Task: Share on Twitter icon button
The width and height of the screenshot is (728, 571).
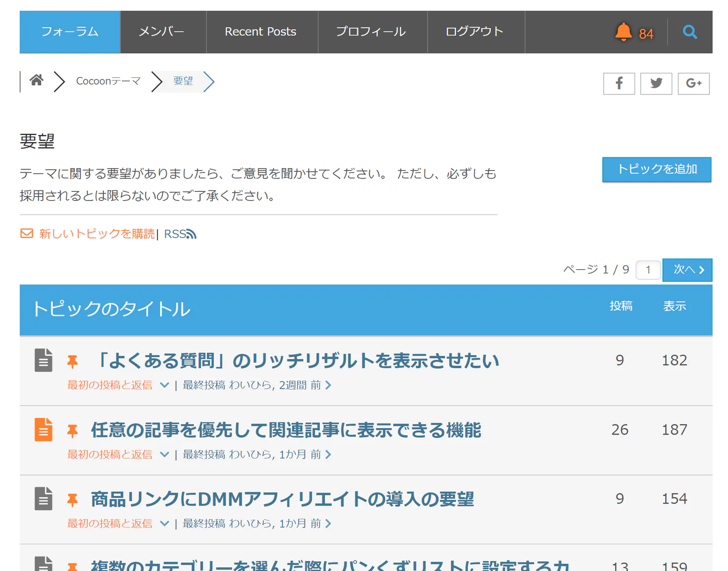Action: (656, 84)
